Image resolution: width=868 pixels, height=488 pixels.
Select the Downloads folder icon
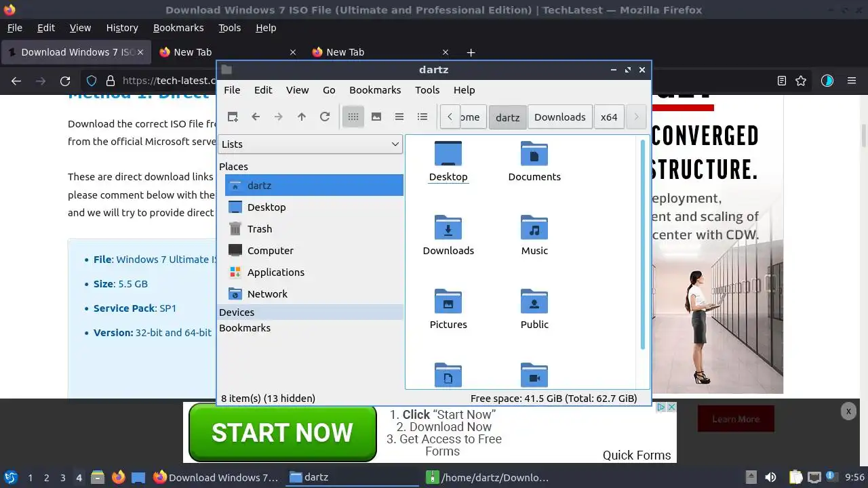coord(448,235)
